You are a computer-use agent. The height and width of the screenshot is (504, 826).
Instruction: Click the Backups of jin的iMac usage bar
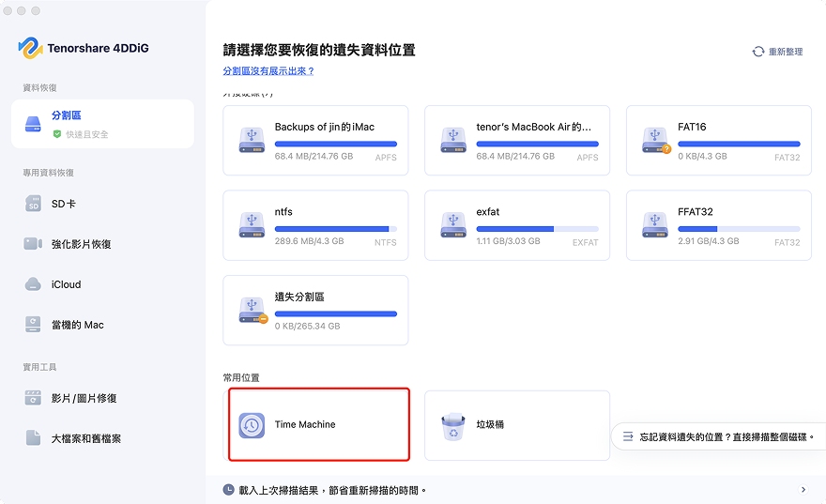click(336, 144)
